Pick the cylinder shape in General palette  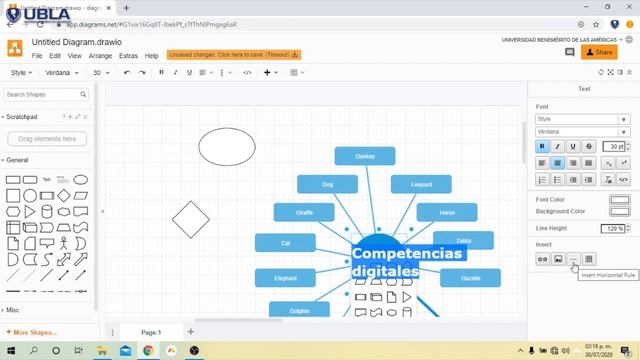pyautogui.click(x=47, y=211)
